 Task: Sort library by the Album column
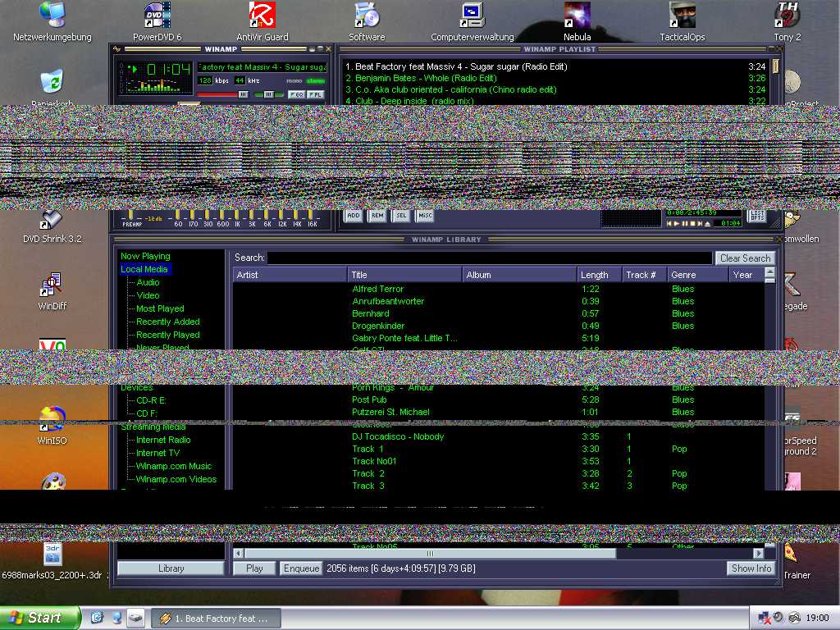(x=519, y=275)
